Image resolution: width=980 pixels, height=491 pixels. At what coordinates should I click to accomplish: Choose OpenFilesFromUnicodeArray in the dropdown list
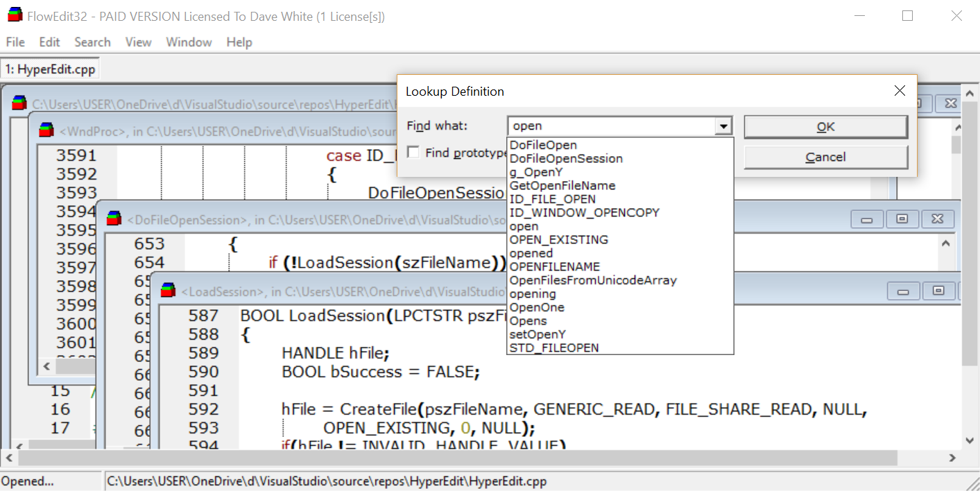pos(593,280)
